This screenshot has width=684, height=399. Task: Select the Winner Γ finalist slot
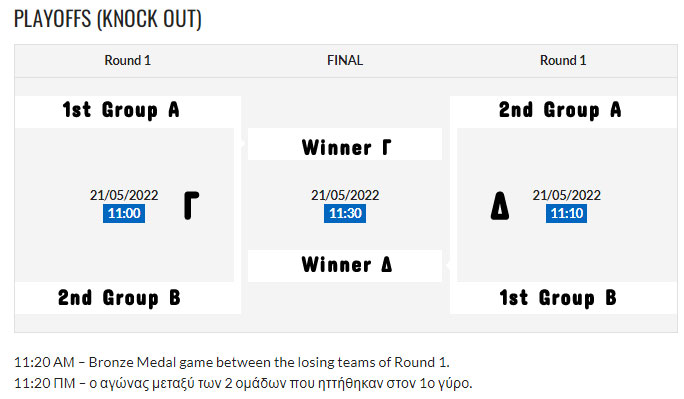pos(345,144)
